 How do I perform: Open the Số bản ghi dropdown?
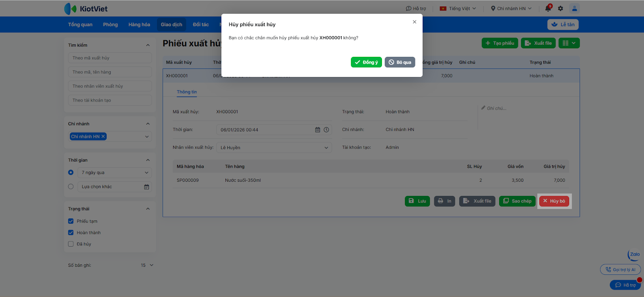[x=147, y=265]
